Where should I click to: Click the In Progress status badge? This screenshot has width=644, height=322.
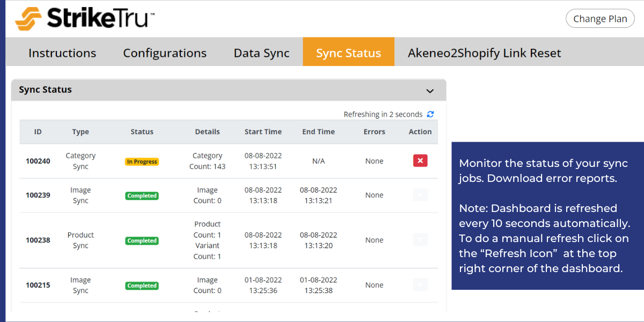142,162
